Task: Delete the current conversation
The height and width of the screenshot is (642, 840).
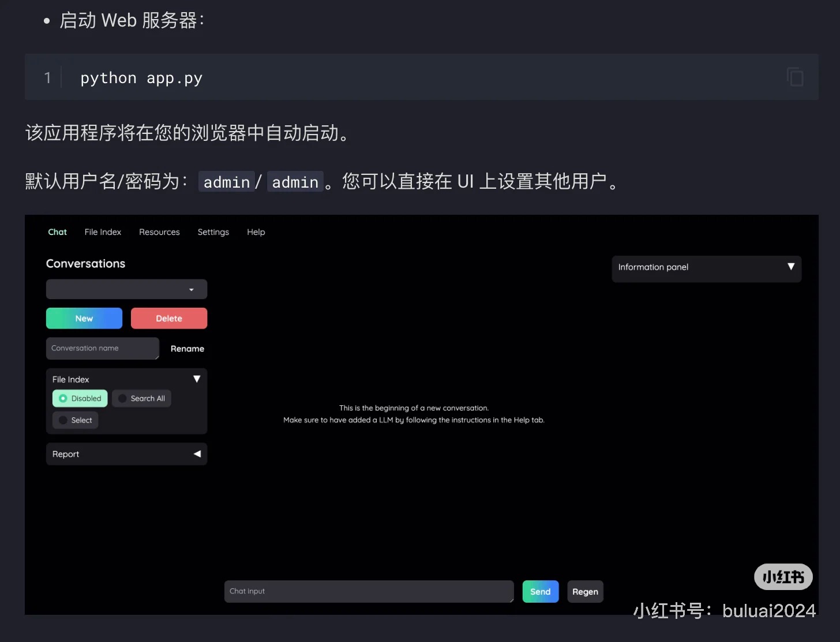Action: 169,318
